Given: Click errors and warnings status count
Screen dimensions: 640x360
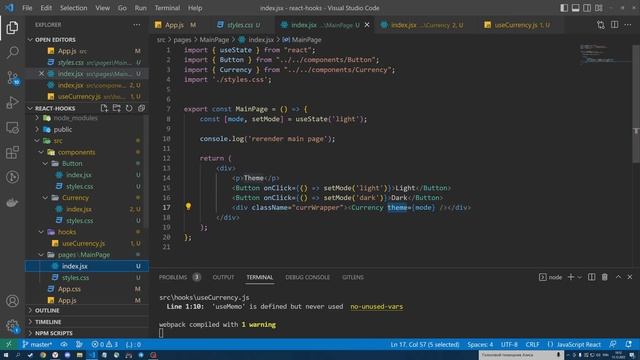Looking at the screenshot, I should point(105,344).
